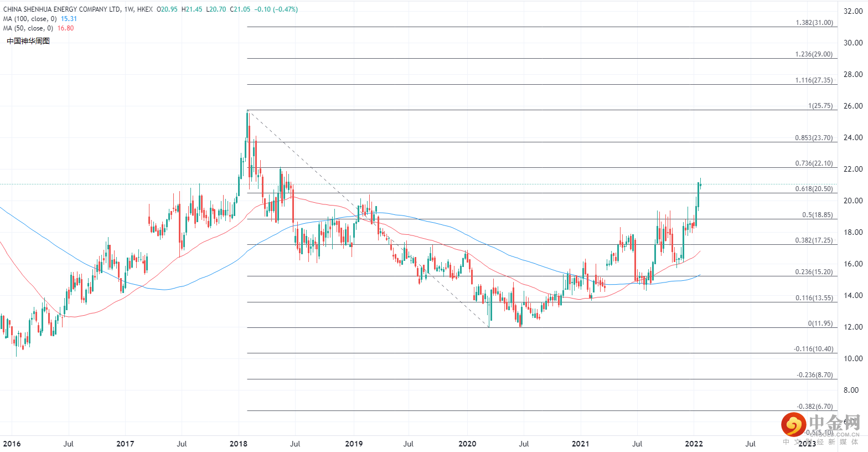Click the close price value C21.05
Image resolution: width=868 pixels, height=452 pixels.
pos(240,9)
